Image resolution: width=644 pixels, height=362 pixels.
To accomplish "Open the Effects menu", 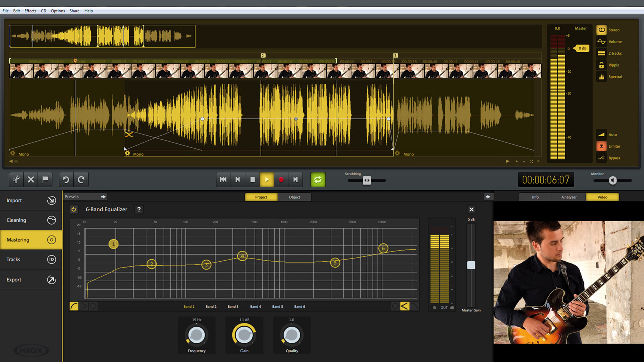I will tap(30, 10).
